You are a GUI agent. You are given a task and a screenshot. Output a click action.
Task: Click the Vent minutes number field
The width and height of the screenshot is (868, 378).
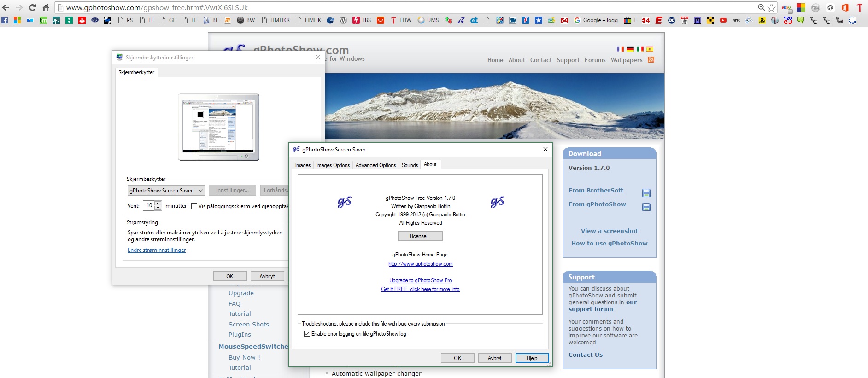[x=149, y=206]
